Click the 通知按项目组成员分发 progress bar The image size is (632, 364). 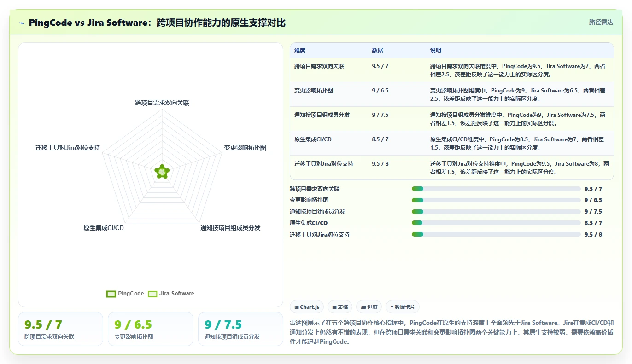[496, 212]
